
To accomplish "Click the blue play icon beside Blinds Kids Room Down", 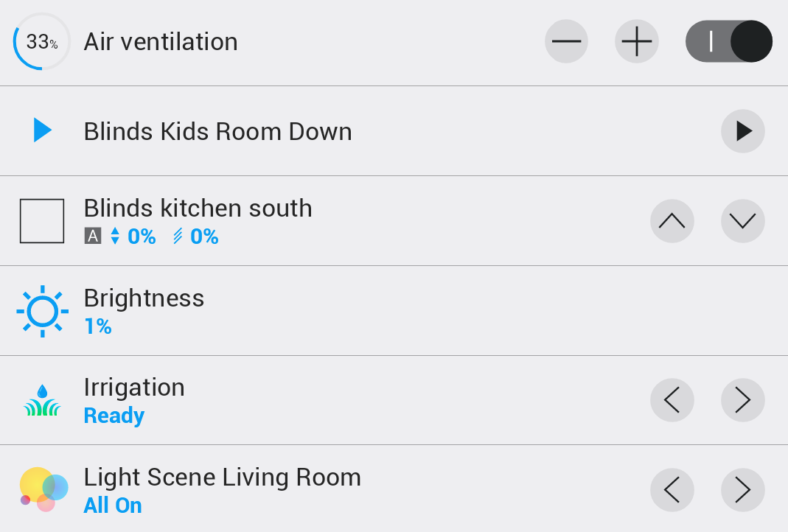I will tap(43, 131).
